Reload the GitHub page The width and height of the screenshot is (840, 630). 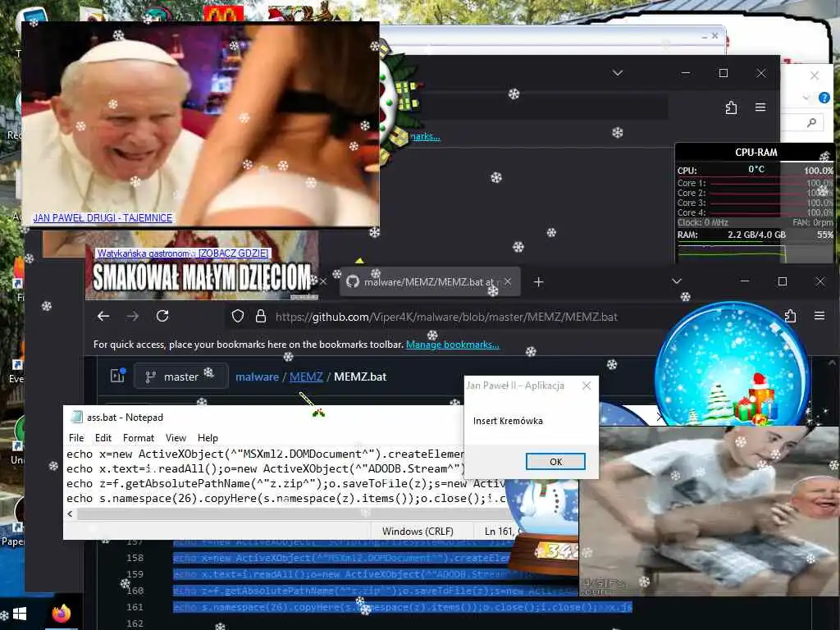tap(162, 316)
